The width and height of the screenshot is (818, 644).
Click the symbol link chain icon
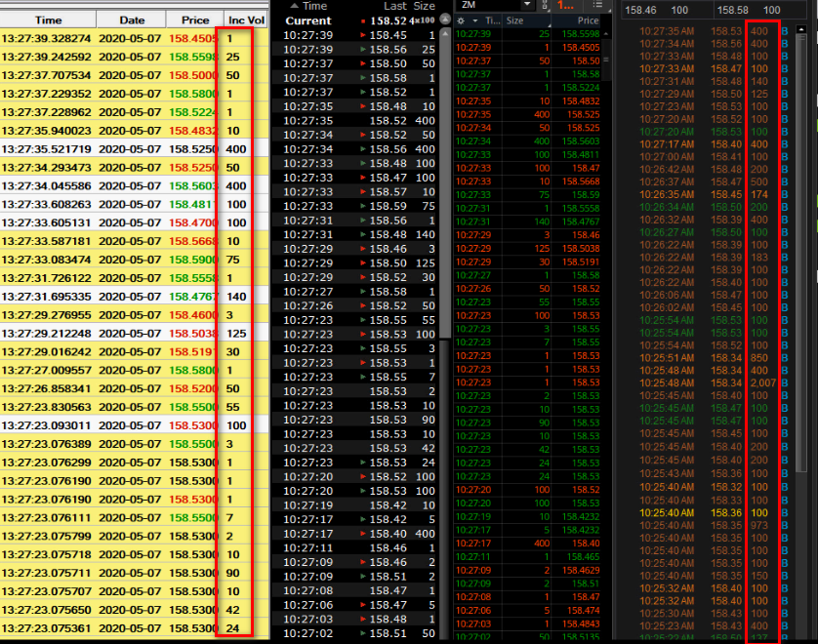point(545,5)
